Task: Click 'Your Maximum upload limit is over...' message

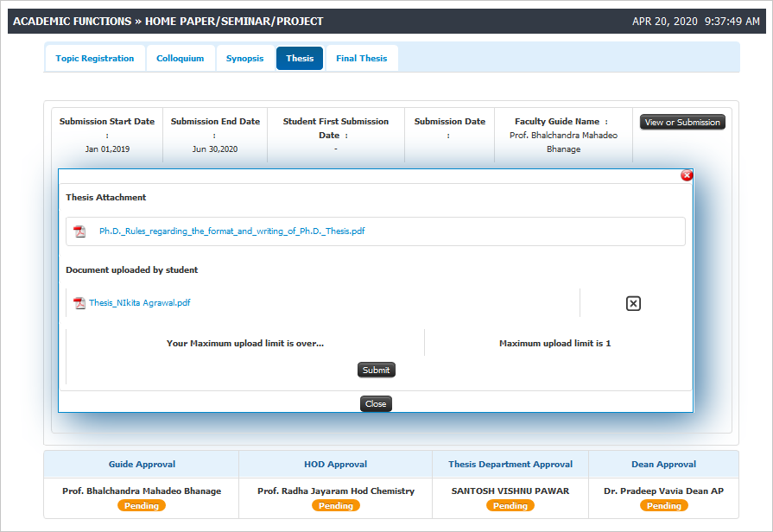Action: click(245, 344)
